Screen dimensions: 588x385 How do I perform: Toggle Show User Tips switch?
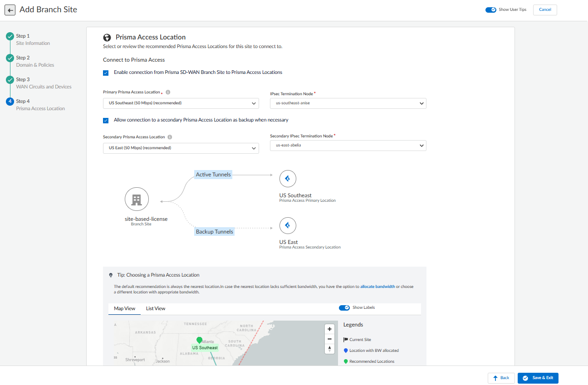coord(490,10)
